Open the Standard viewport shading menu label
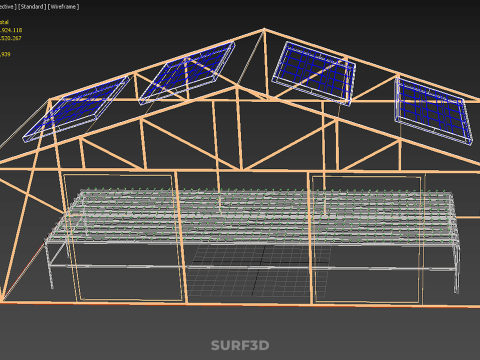 tap(32, 7)
